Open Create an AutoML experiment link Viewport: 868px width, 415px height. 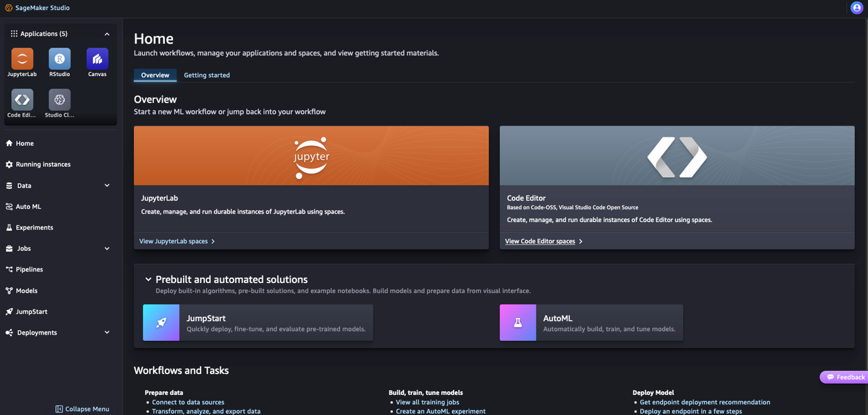pyautogui.click(x=441, y=411)
